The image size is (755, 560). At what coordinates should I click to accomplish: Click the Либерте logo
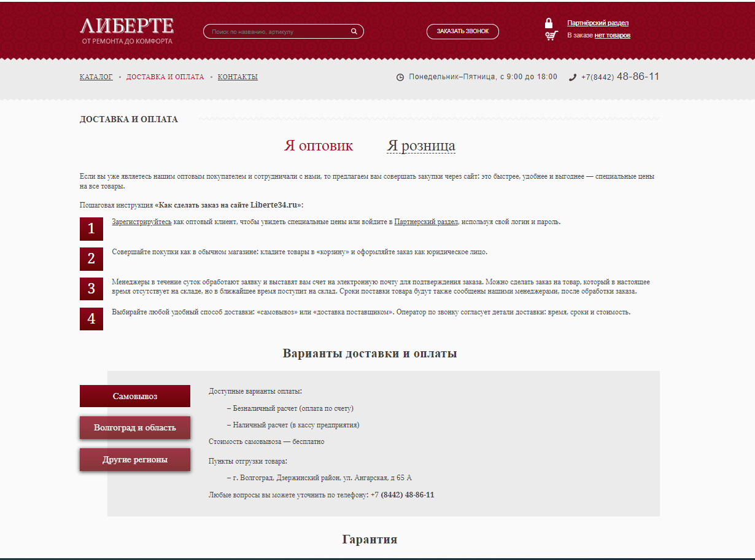pos(127,26)
